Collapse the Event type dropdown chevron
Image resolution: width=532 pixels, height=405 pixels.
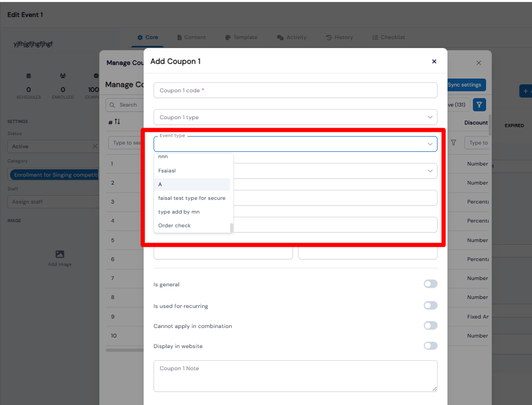coord(430,144)
